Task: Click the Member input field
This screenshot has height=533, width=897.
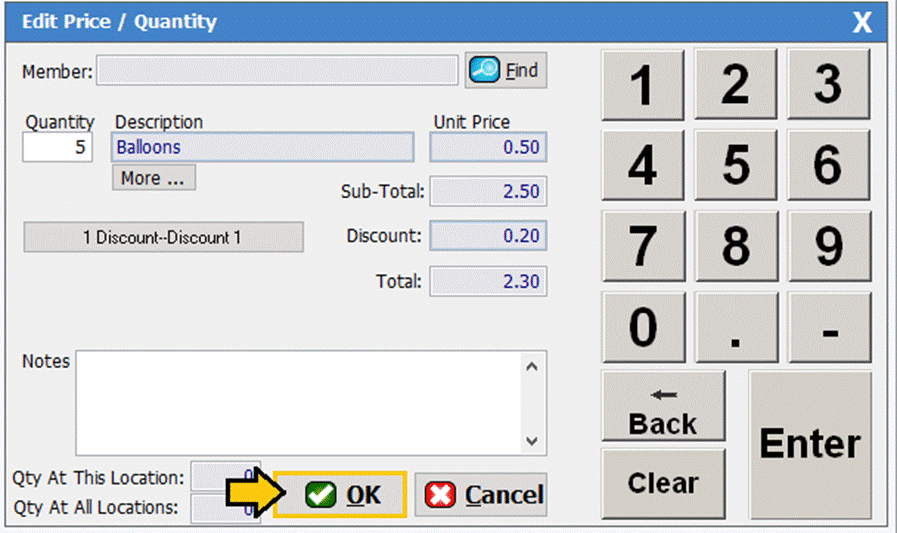Action: [x=277, y=71]
